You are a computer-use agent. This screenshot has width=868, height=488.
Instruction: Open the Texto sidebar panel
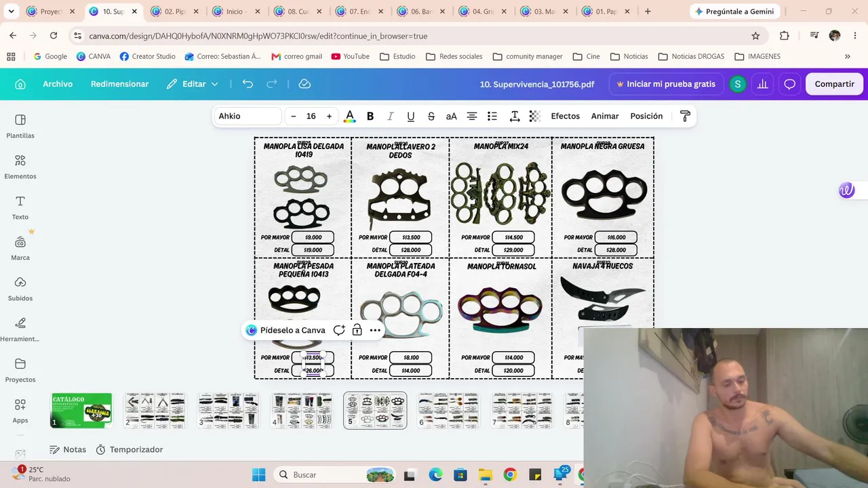coord(20,207)
